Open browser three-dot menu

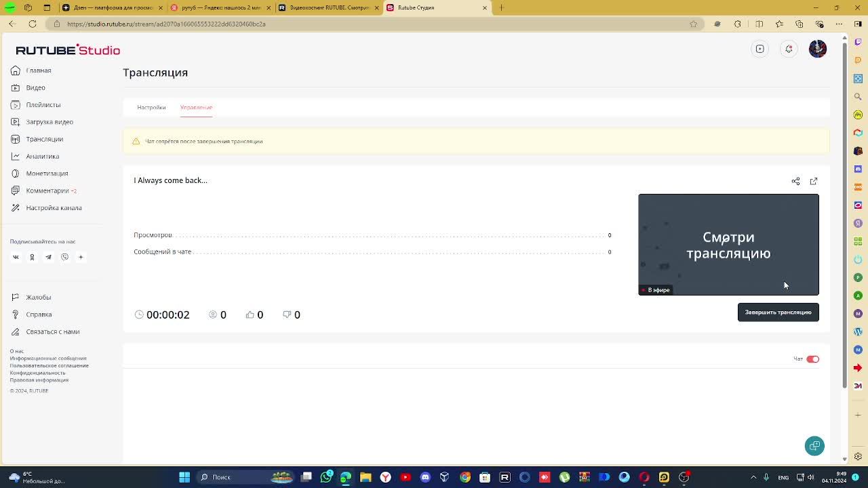click(x=840, y=24)
